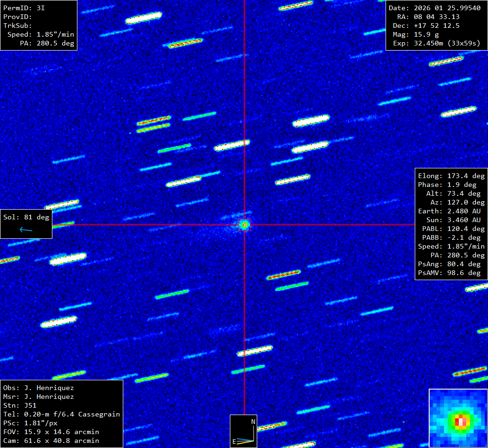Open the zoomed comet thumbnail inset
Image resolution: width=488 pixels, height=448 pixels.
[458, 418]
